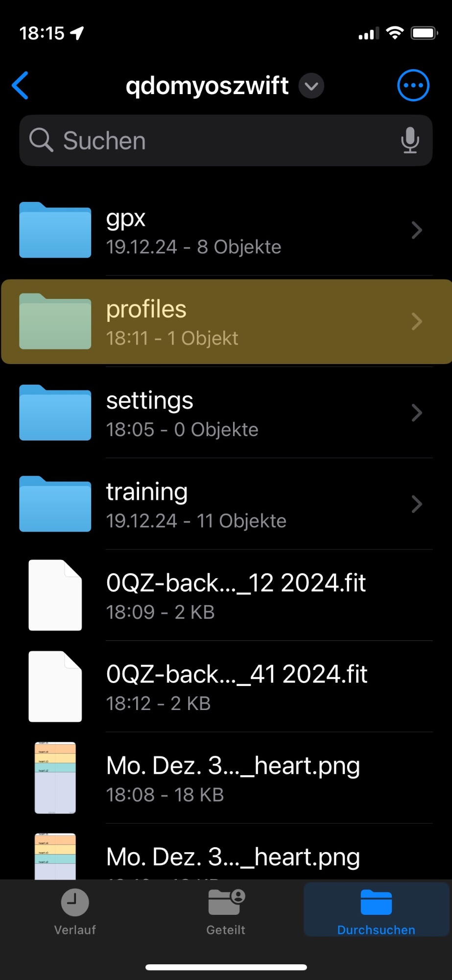This screenshot has width=452, height=980.
Task: Open the gpx folder icon
Action: 55,230
